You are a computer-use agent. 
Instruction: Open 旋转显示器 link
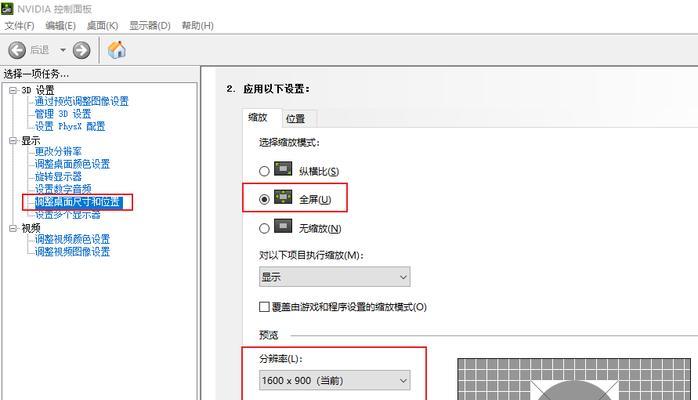[58, 177]
